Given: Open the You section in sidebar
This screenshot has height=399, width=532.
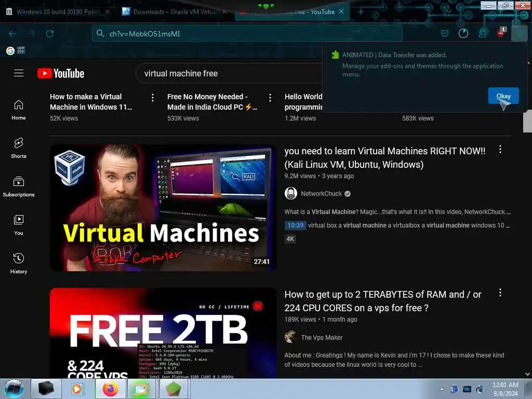Looking at the screenshot, I should tap(19, 225).
